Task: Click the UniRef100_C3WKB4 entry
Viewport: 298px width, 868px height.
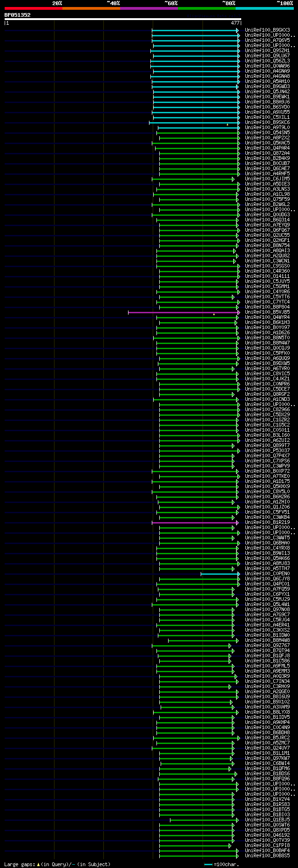Action: pyautogui.click(x=267, y=517)
